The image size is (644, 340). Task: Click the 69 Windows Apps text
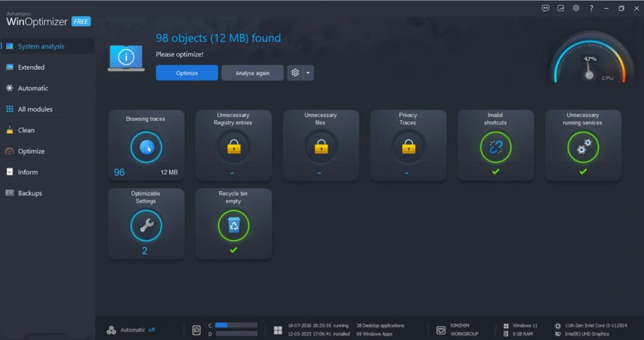pos(375,334)
